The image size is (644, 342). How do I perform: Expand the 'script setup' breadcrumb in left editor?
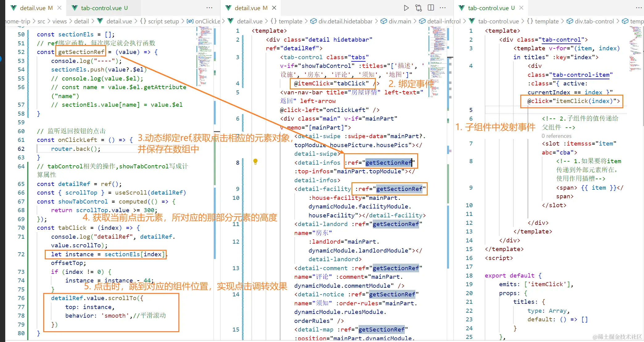click(163, 21)
